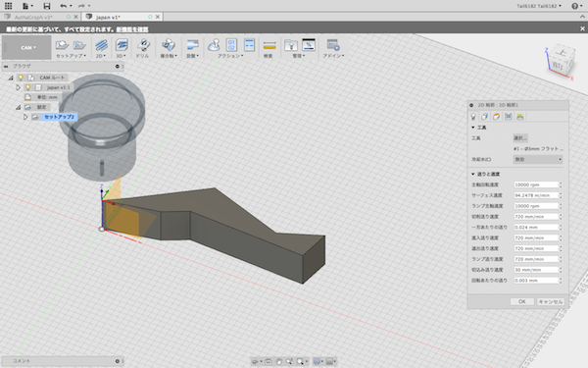Click the 選択... tool select button
This screenshot has width=588, height=368.
[520, 138]
